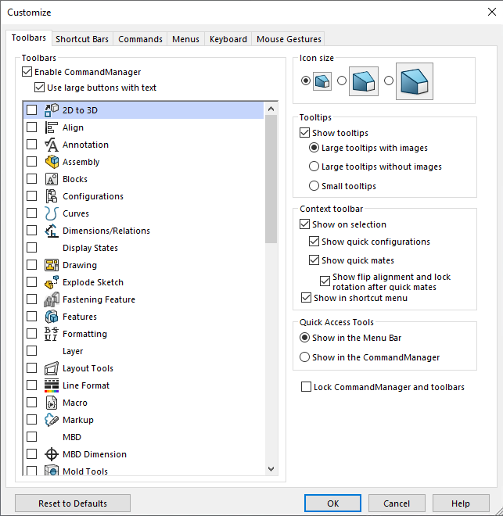The width and height of the screenshot is (504, 516).
Task: Click the Align toolbar icon
Action: click(x=52, y=128)
